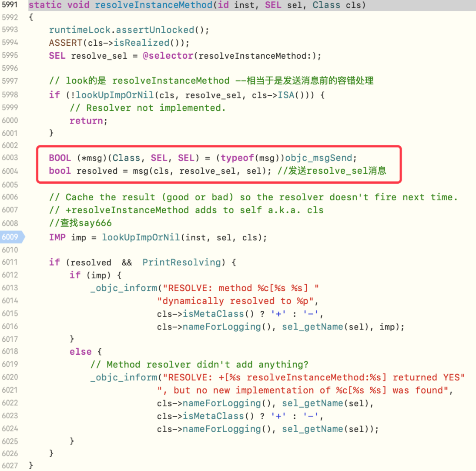Click isMetaClass() on line 6015

coord(218,314)
